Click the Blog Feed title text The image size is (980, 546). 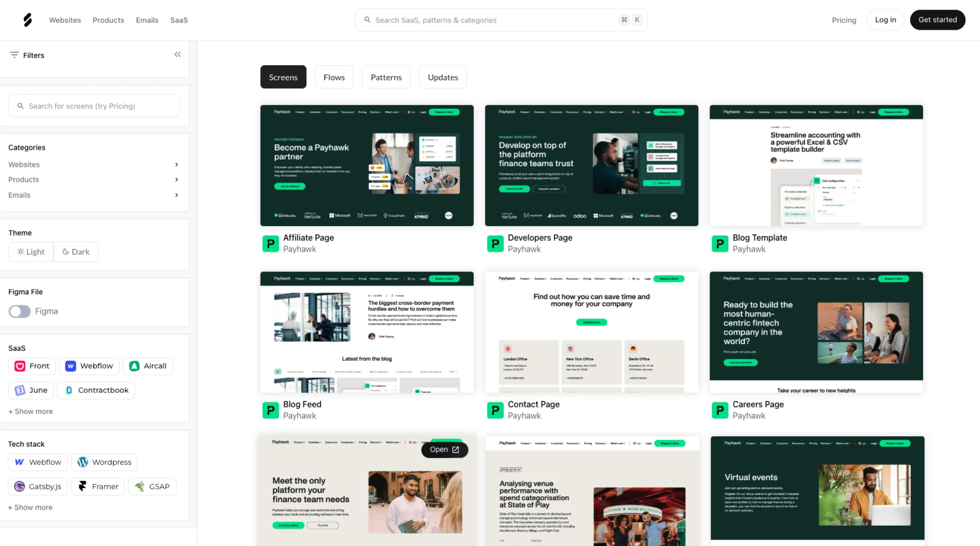(x=302, y=404)
